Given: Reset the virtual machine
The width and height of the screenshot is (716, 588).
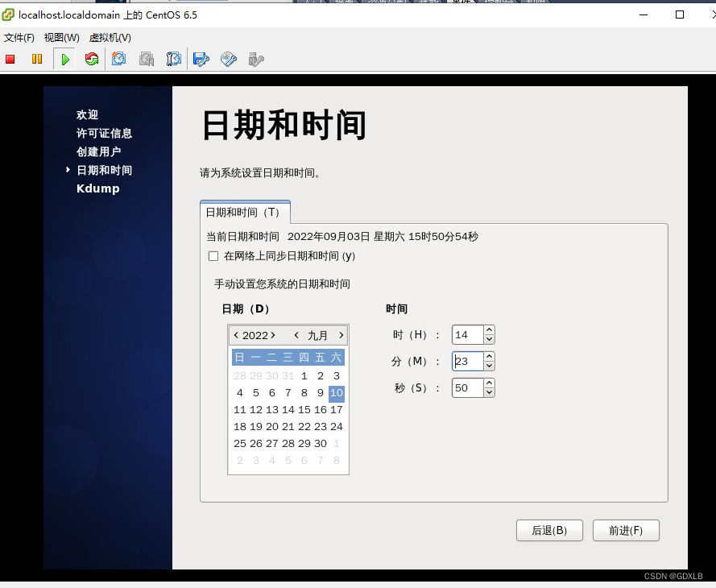Looking at the screenshot, I should (91, 58).
